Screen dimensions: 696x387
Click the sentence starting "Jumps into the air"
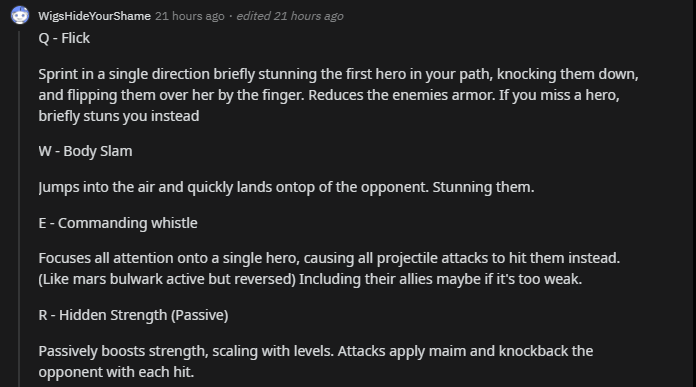click(x=233, y=187)
